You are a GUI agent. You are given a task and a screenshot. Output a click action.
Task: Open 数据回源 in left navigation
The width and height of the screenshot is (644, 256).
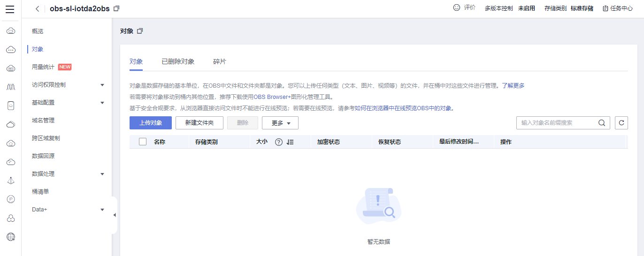point(43,156)
